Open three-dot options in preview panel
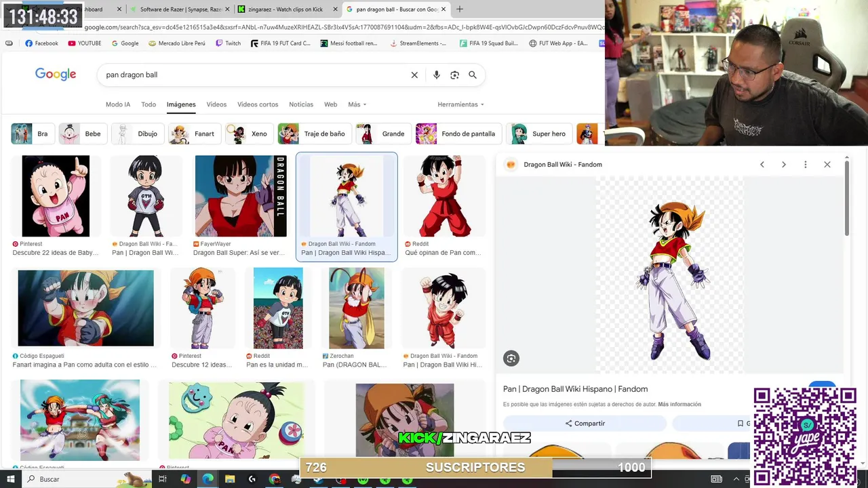868x488 pixels. click(x=806, y=165)
